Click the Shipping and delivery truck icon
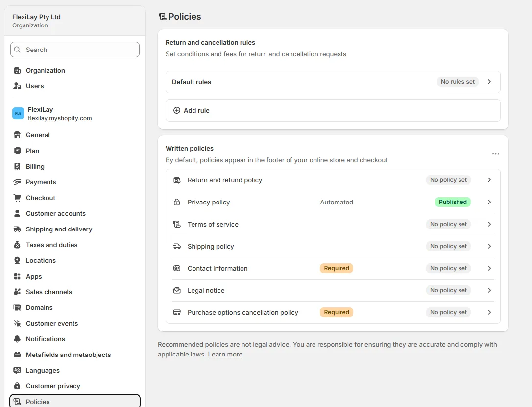 click(17, 229)
